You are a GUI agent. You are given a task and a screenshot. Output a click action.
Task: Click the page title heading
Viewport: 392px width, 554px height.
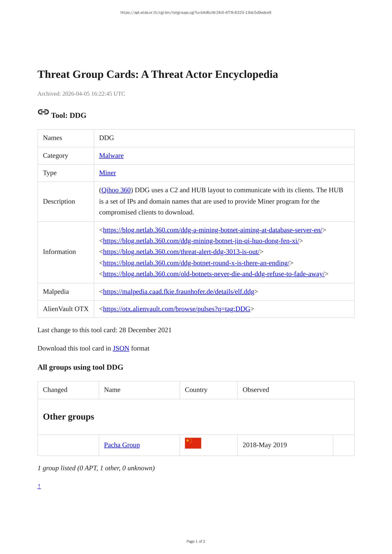[157, 74]
